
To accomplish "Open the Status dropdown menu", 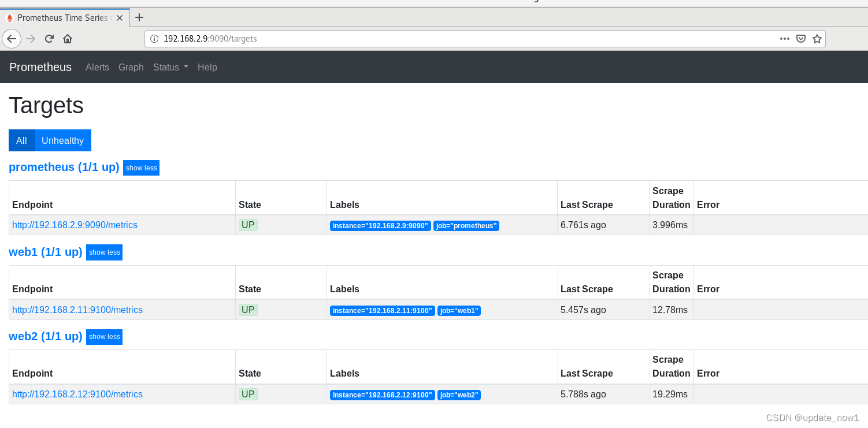I will [170, 67].
